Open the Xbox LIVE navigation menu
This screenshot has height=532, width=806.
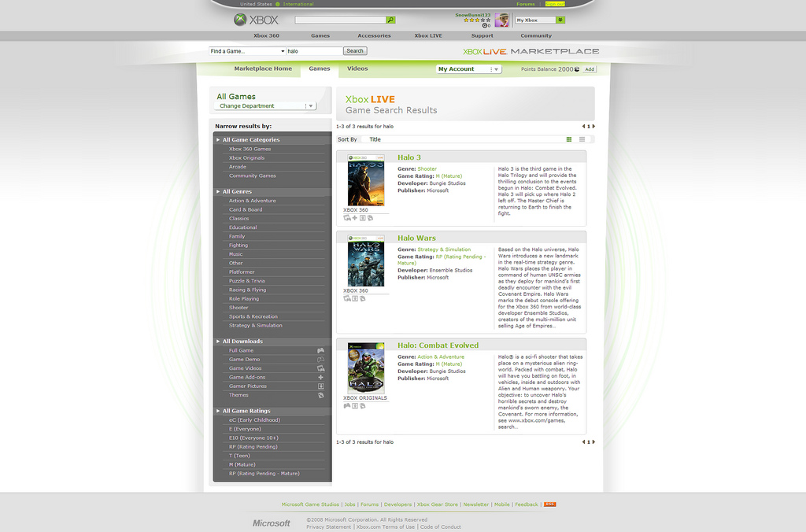[x=428, y=36]
